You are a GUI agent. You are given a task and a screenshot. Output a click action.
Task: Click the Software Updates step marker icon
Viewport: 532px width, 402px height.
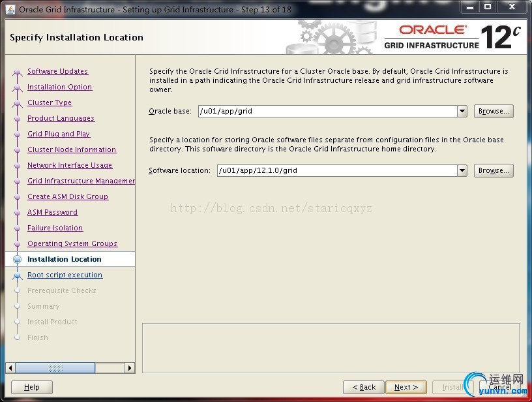pyautogui.click(x=17, y=72)
